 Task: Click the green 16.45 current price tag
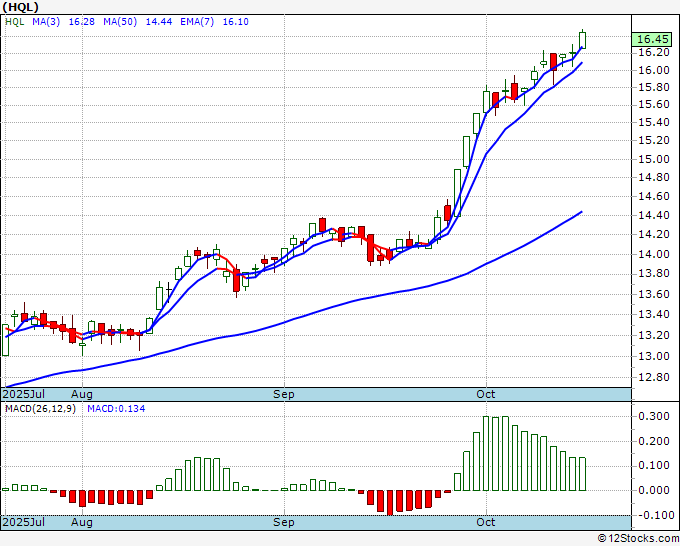point(652,39)
